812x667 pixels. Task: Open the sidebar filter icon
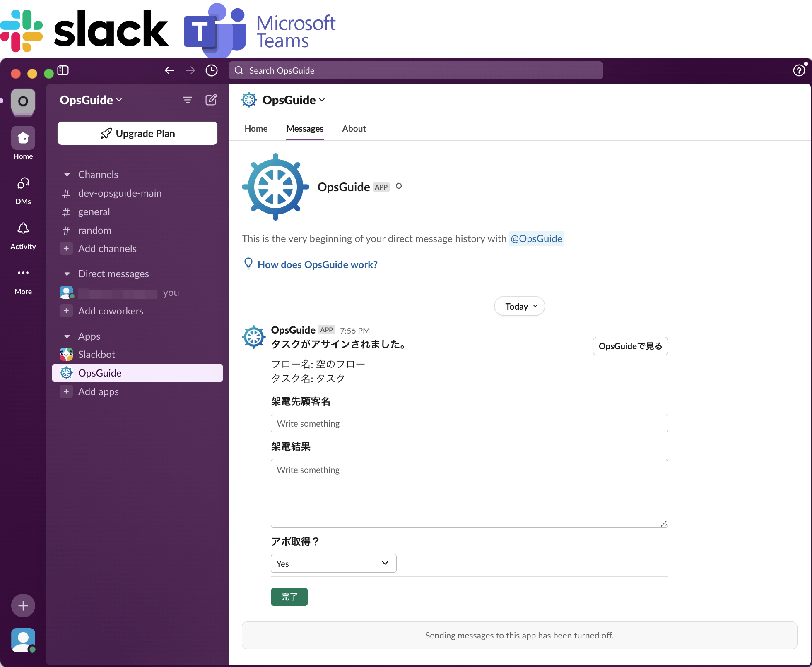coord(188,100)
